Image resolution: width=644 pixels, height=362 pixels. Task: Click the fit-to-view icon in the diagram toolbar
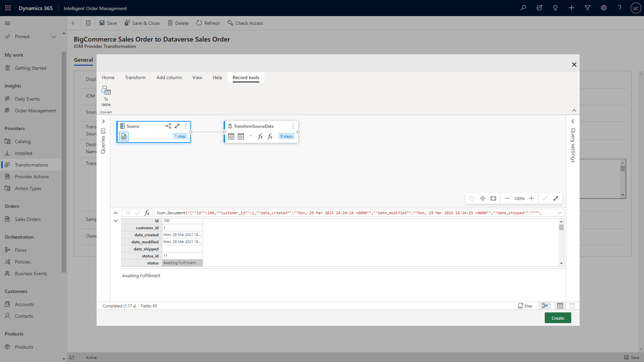click(x=493, y=198)
